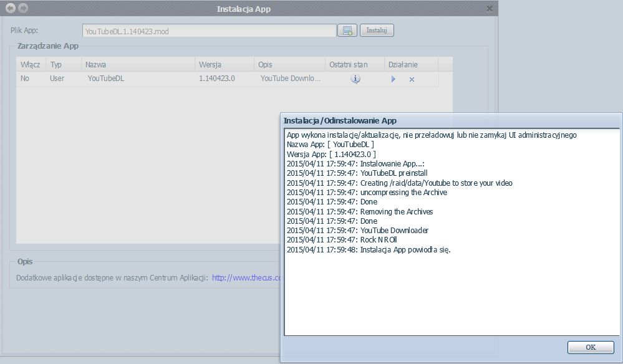Screen dimensions: 623x364
Task: Click the Ostatni stan column header
Action: (x=354, y=64)
